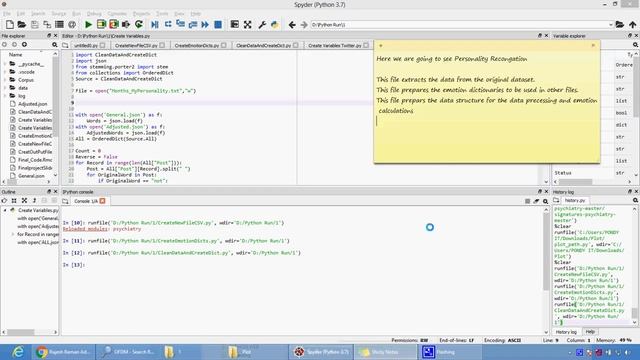Change to the parent directory
The height and width of the screenshot is (360, 640).
click(x=633, y=24)
